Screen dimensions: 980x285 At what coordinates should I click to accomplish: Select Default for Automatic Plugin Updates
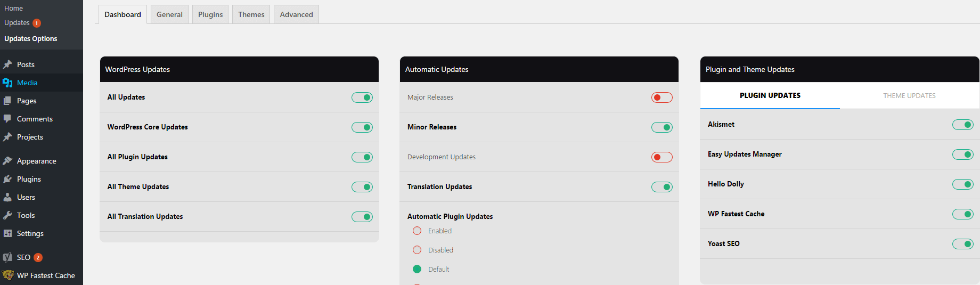(x=417, y=269)
